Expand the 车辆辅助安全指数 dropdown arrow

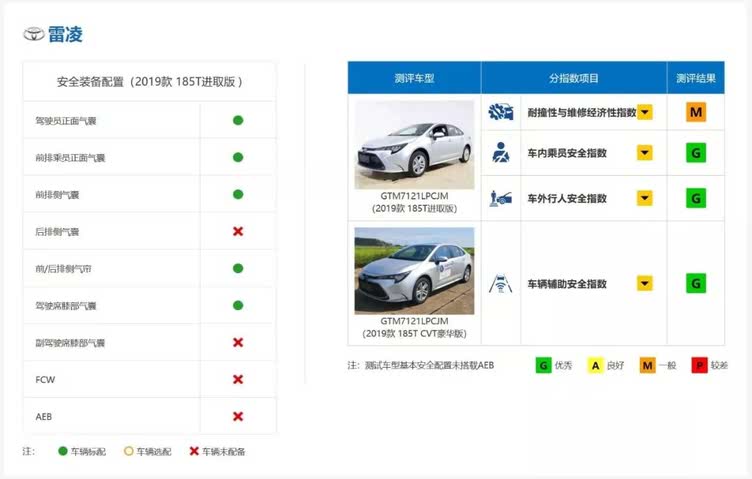[x=645, y=283]
